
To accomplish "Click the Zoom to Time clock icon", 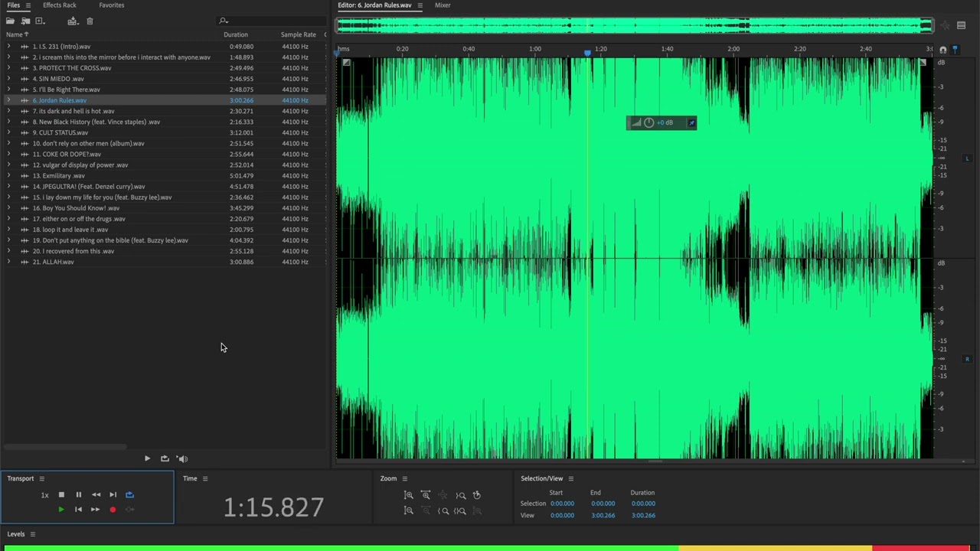I will tap(477, 495).
